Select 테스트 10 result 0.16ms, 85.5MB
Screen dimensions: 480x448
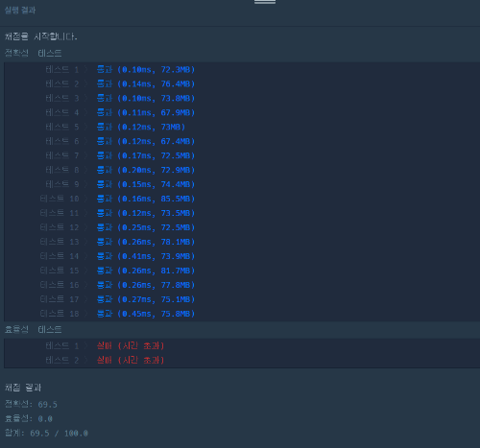146,199
